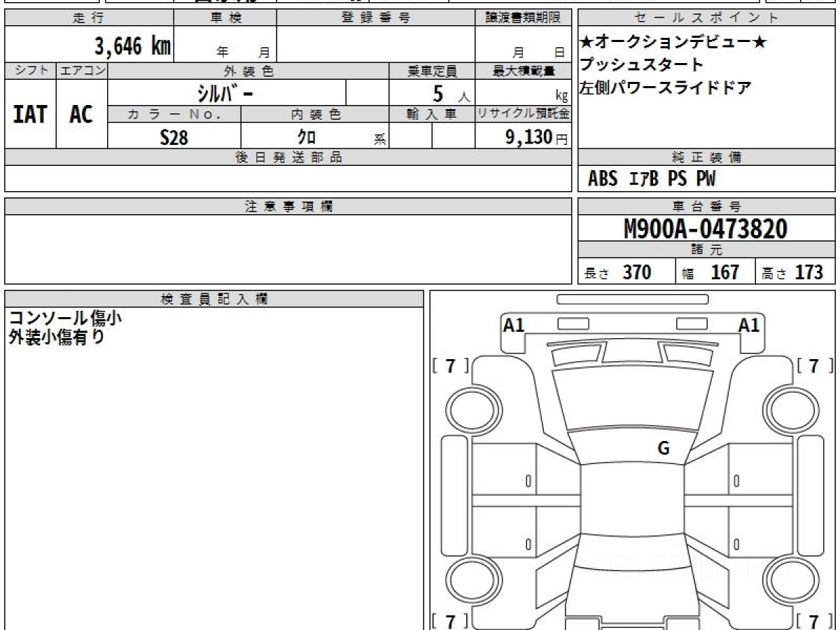Click the ★オークションデビュー★ line
Screen dimensions: 840x630
673,42
